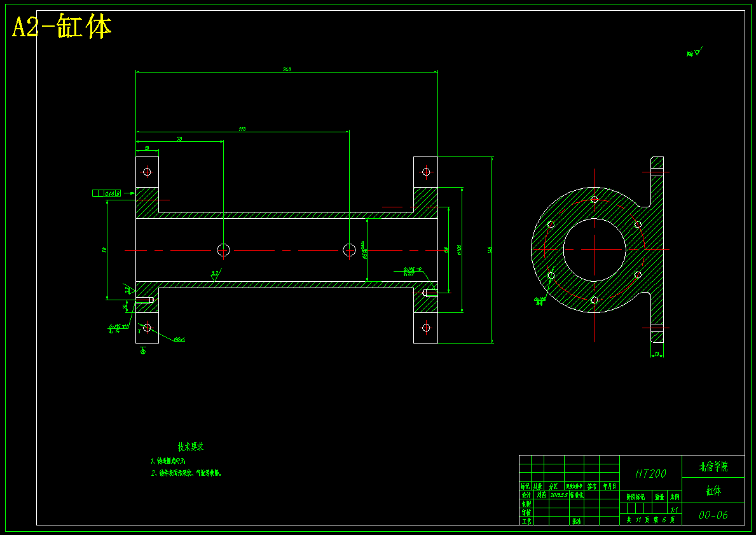
Task: Select the first technical requirement line starting with '1、'
Action: click(x=168, y=461)
